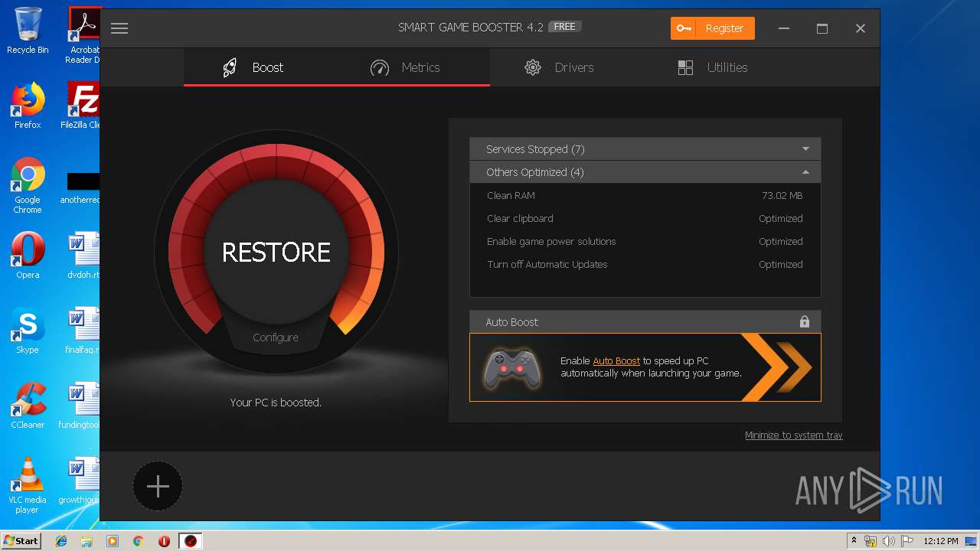Click the gamepad controller icon
Screen dimensions: 980x551
(512, 369)
